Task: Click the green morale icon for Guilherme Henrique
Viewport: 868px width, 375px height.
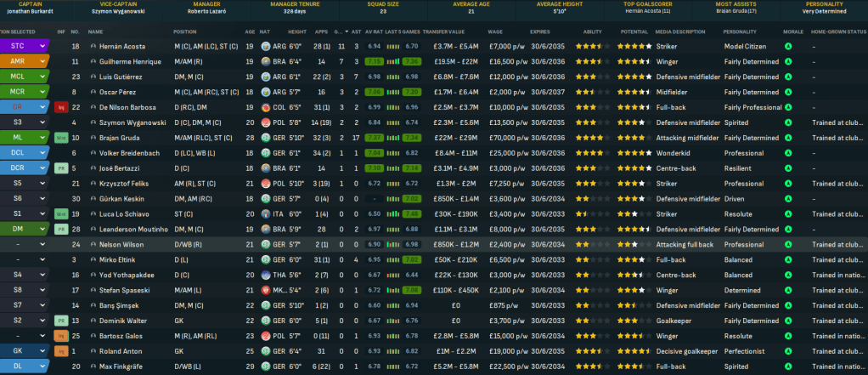Action: (x=788, y=61)
